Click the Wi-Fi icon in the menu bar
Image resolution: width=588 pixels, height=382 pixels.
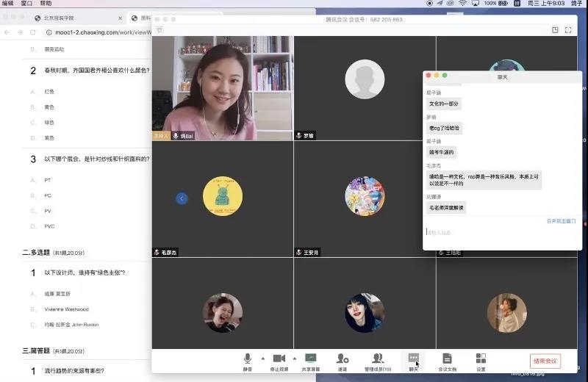pyautogui.click(x=463, y=3)
